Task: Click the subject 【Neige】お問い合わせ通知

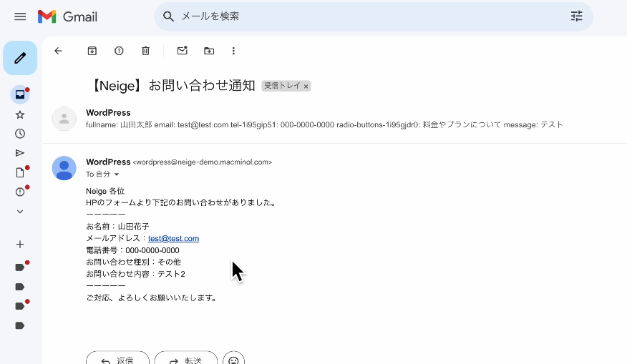Action: click(172, 86)
